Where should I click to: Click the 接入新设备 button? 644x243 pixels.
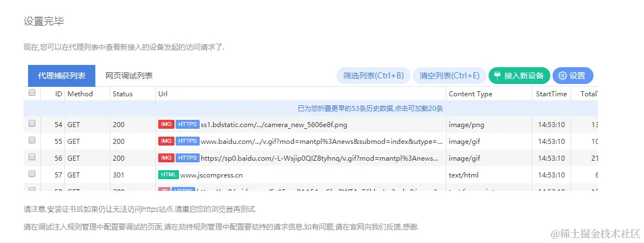click(519, 76)
